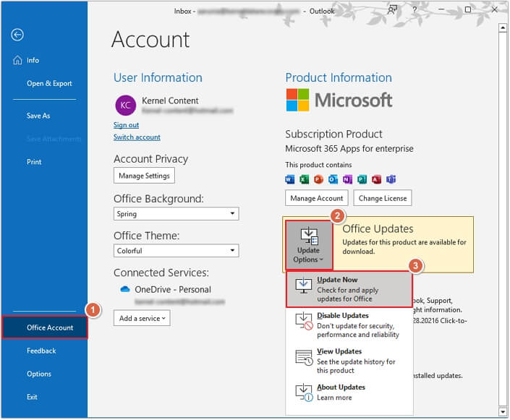Image resolution: width=510 pixels, height=420 pixels.
Task: Open the Add a service dropdown
Action: [142, 318]
